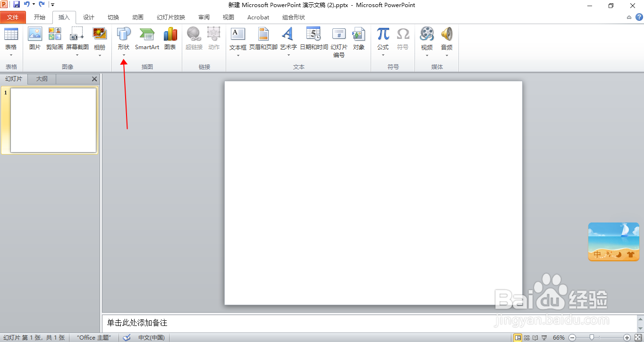The image size is (644, 342).
Task: Expand the dropdown arrow under 视频
Action: pos(427,55)
